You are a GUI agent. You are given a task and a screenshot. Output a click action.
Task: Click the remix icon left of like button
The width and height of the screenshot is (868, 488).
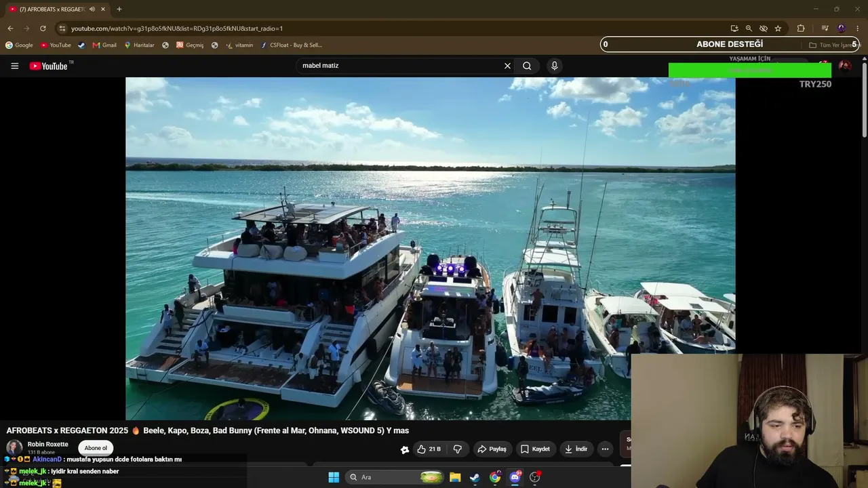pos(405,449)
